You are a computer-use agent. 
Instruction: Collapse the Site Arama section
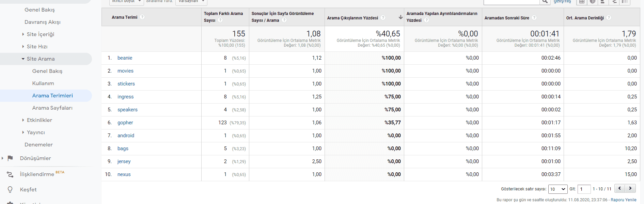click(x=23, y=59)
